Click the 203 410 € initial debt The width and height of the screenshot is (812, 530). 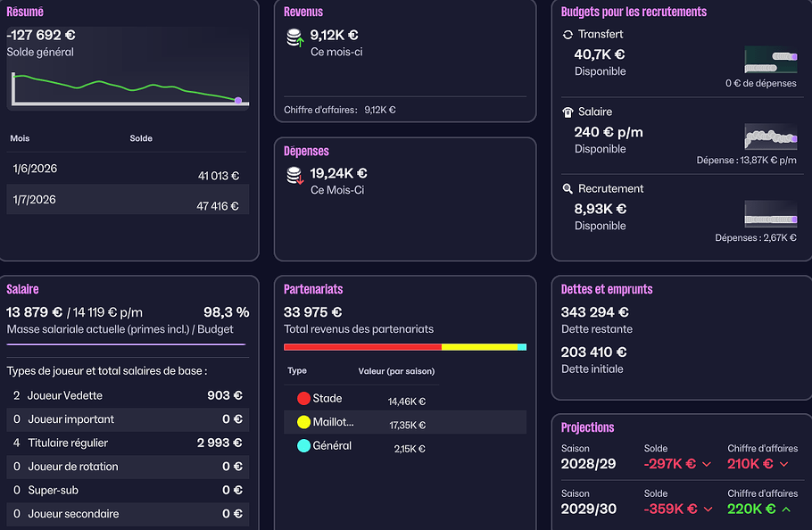593,352
